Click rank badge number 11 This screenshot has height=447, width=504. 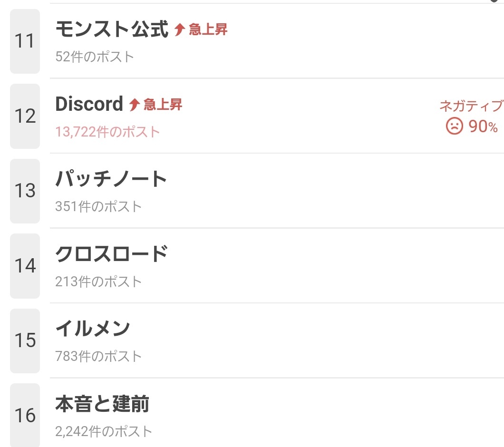click(25, 41)
